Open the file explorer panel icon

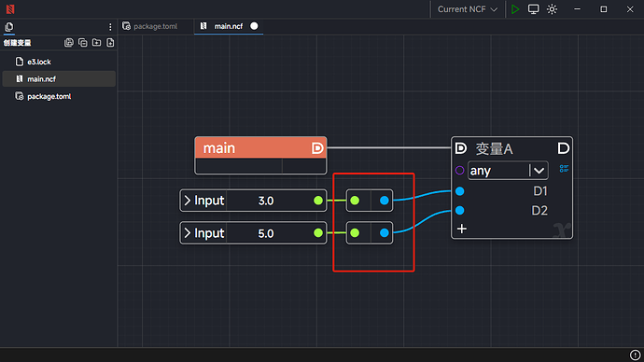9,27
